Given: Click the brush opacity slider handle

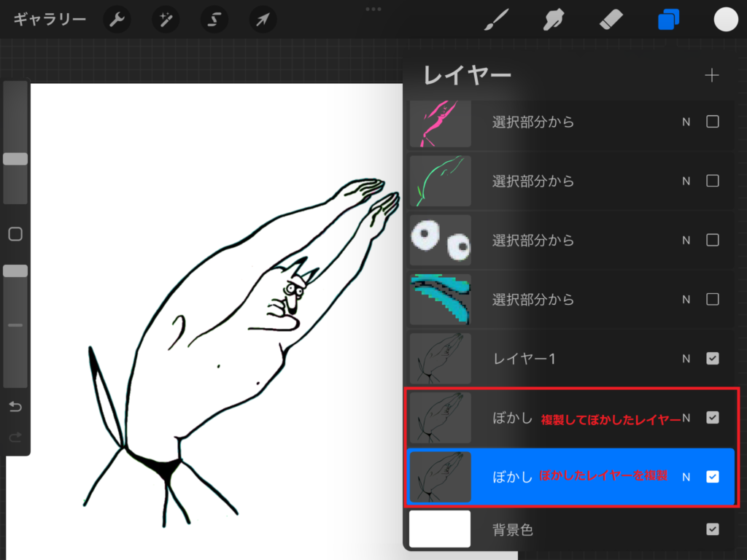Looking at the screenshot, I should pos(15,271).
